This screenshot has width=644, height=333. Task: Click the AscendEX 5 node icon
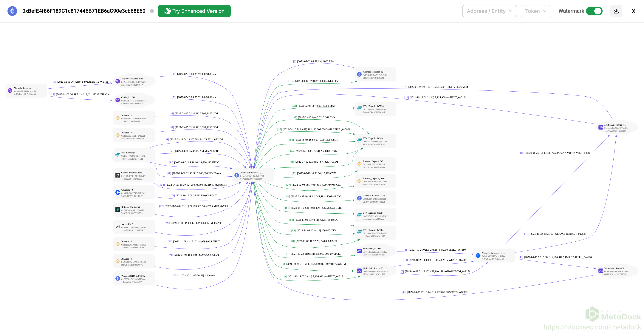click(117, 227)
